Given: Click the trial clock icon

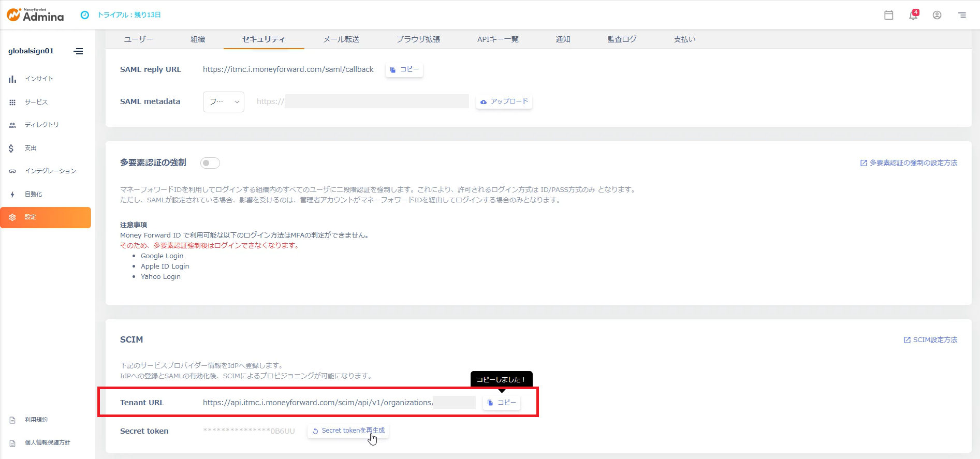Looking at the screenshot, I should (85, 15).
